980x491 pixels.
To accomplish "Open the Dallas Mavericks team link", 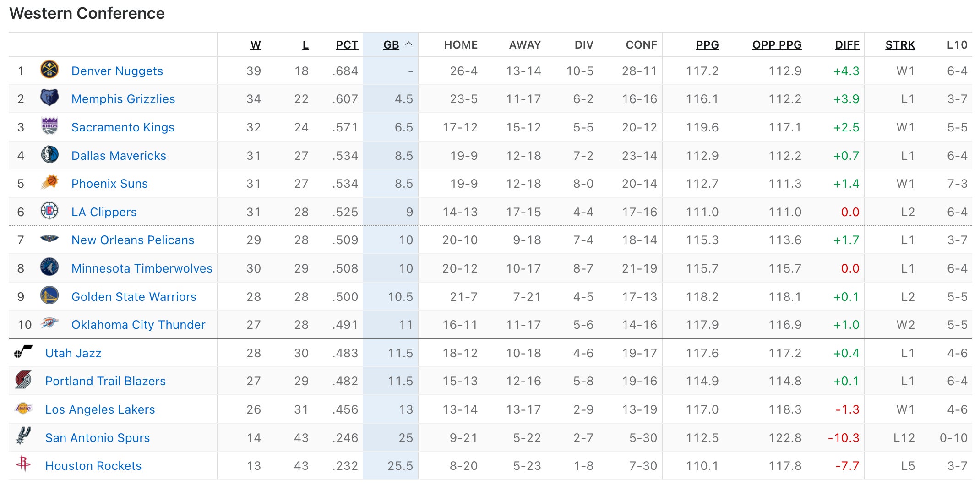I will [119, 156].
